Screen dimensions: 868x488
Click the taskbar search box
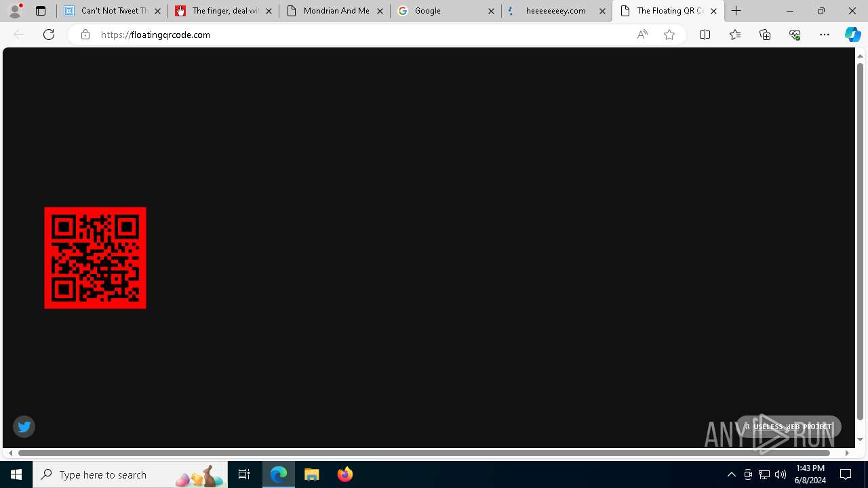coord(130,474)
